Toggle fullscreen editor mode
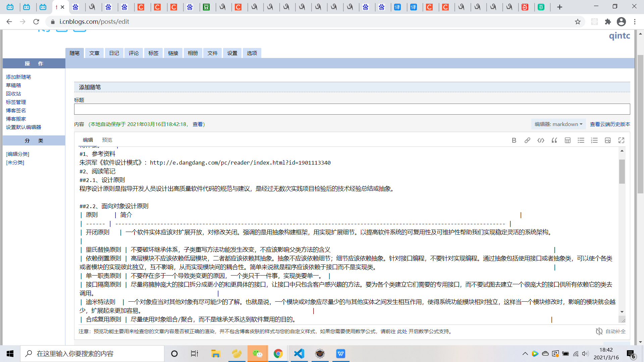The image size is (644, 362). 621,140
